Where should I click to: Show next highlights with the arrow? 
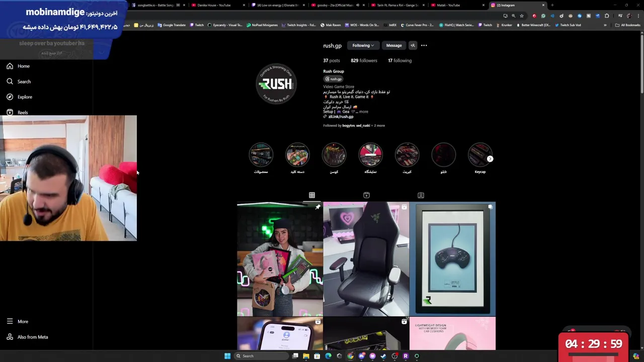[x=490, y=159]
